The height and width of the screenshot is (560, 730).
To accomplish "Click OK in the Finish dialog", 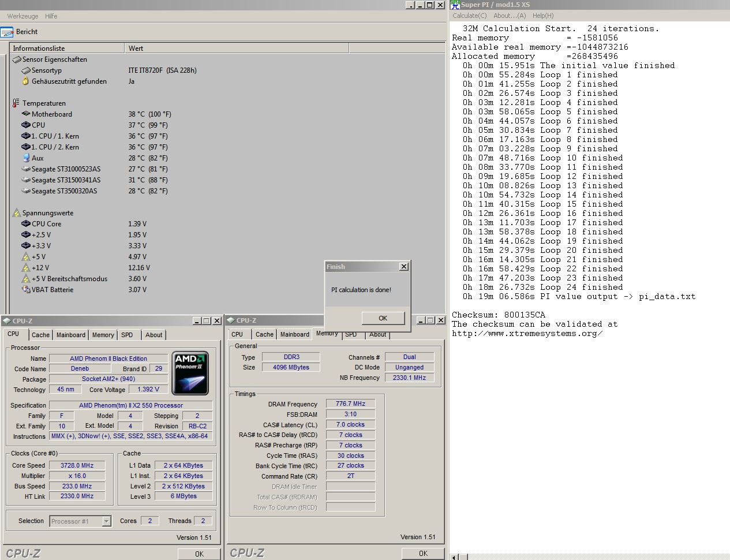I will (383, 318).
